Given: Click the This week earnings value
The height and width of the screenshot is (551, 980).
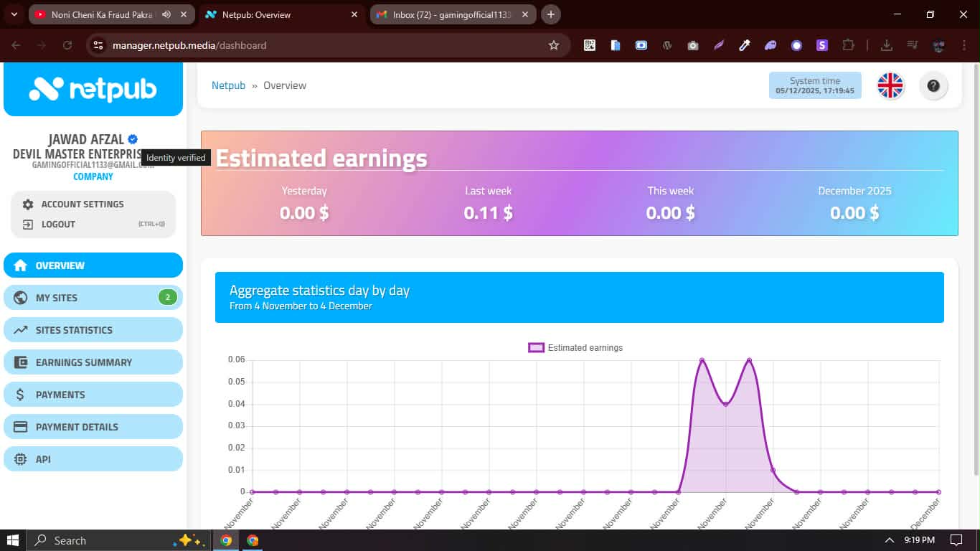Looking at the screenshot, I should click(x=670, y=212).
